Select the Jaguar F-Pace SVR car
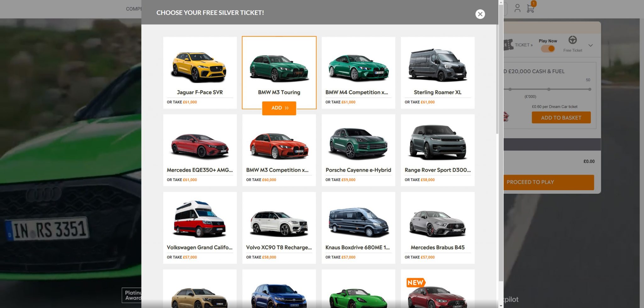 [x=200, y=72]
